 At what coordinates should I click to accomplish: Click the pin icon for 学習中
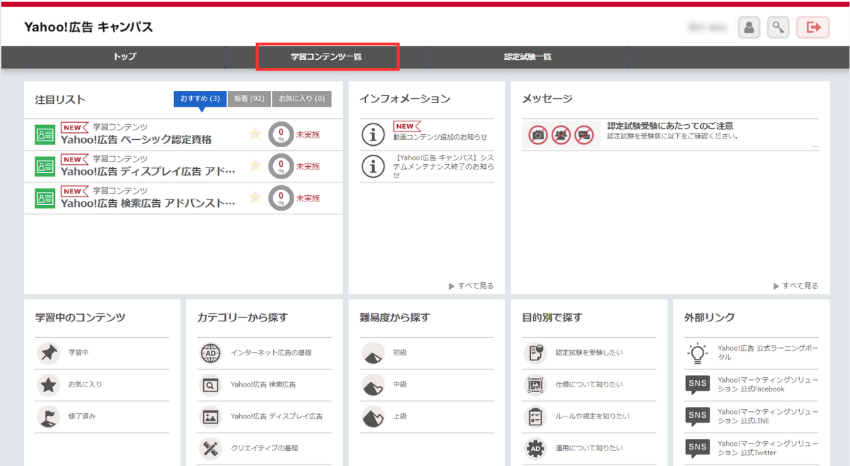[48, 353]
